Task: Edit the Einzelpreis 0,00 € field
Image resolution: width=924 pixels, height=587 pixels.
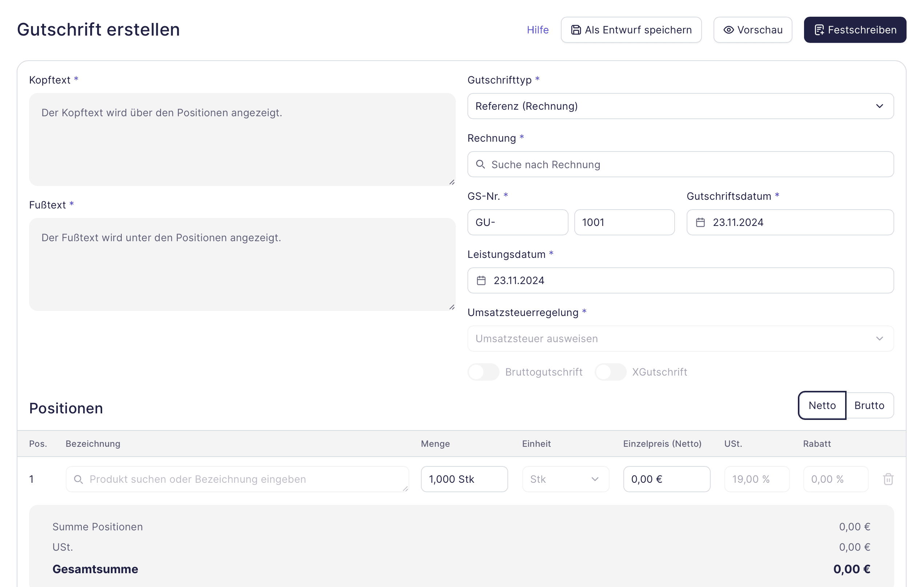Action: pyautogui.click(x=667, y=479)
